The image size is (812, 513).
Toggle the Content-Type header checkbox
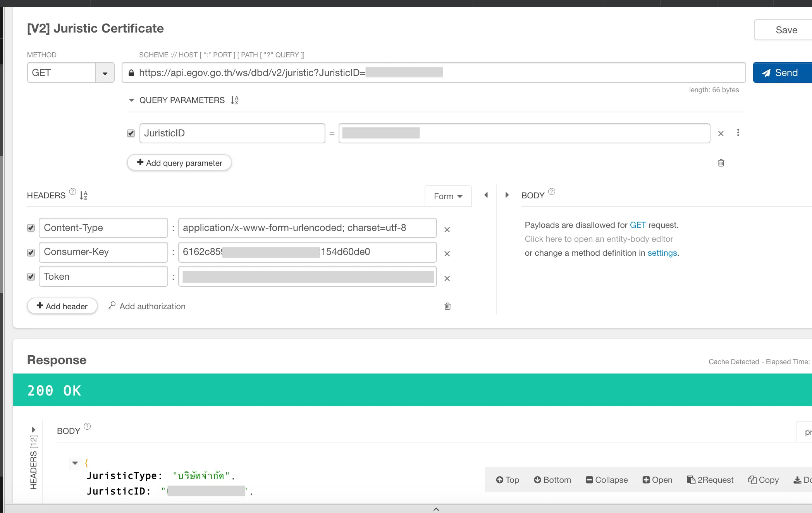click(x=31, y=227)
